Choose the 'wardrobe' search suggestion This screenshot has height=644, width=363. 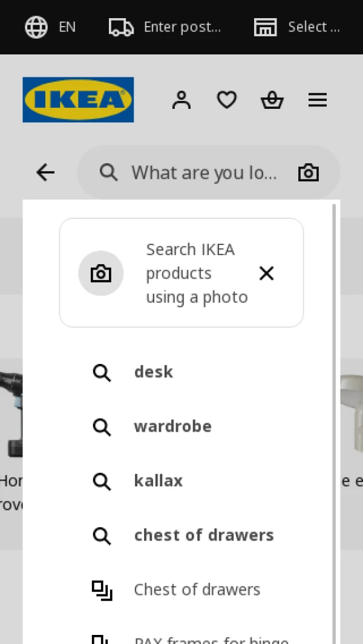172,426
